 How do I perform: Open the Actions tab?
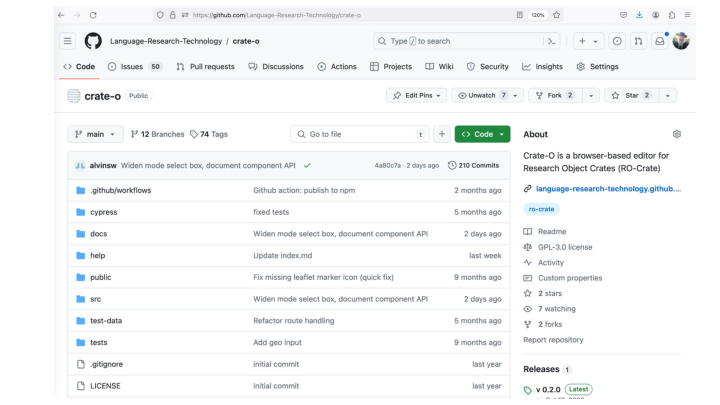[x=337, y=67]
